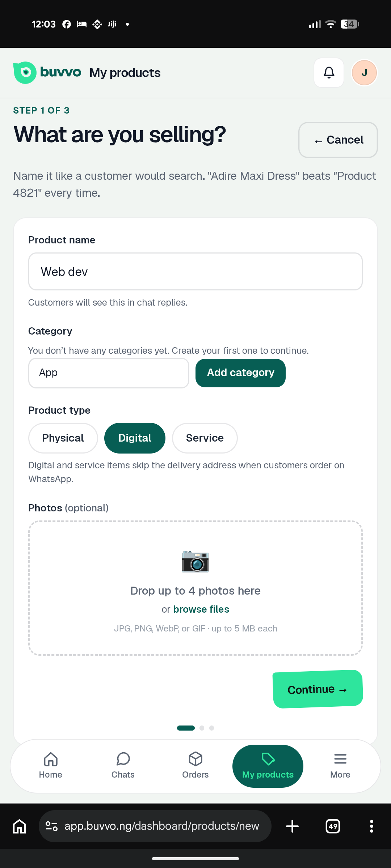Click the Continue button
This screenshot has width=391, height=868.
(x=318, y=689)
